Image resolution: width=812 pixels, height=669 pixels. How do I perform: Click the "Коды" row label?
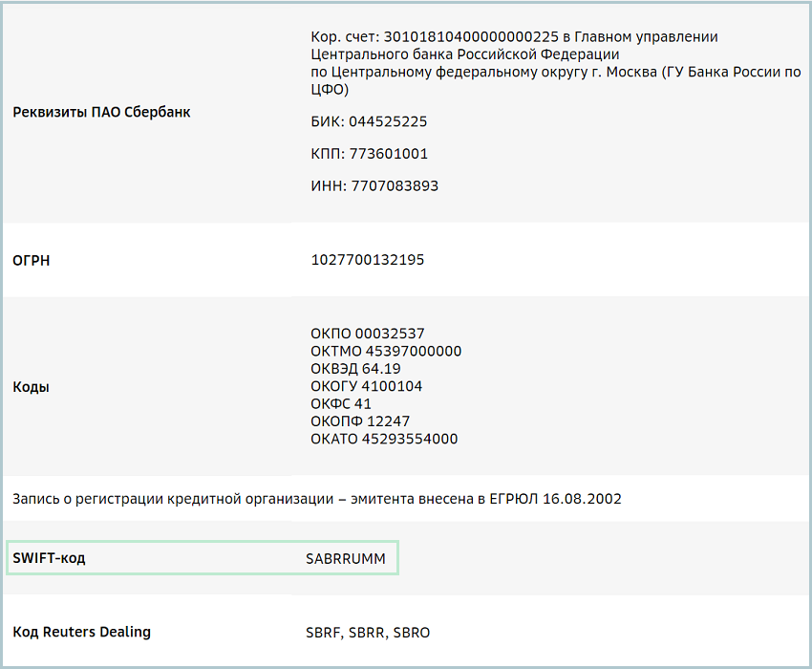[x=31, y=386]
